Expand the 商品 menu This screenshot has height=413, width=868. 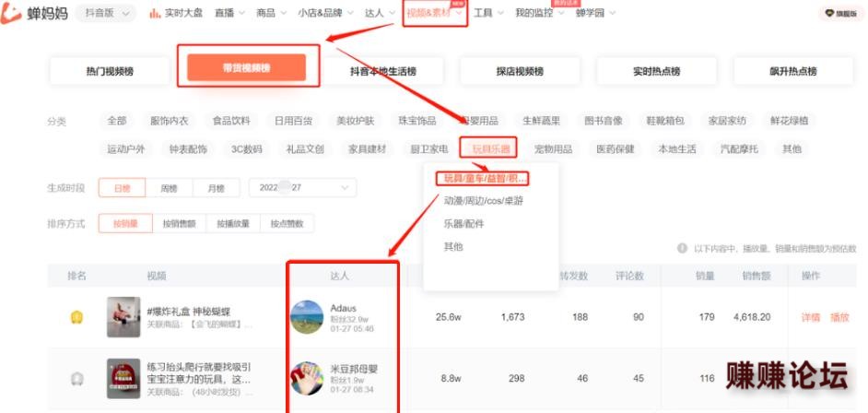coord(271,13)
